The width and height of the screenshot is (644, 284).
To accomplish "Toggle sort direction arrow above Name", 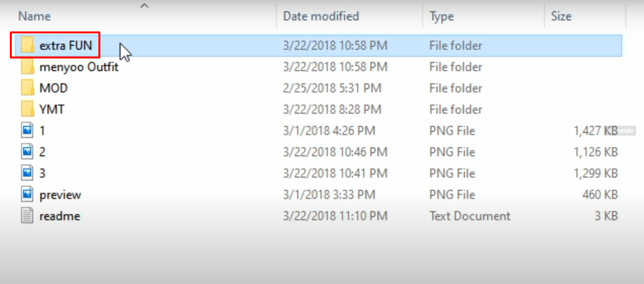I will click(x=144, y=6).
